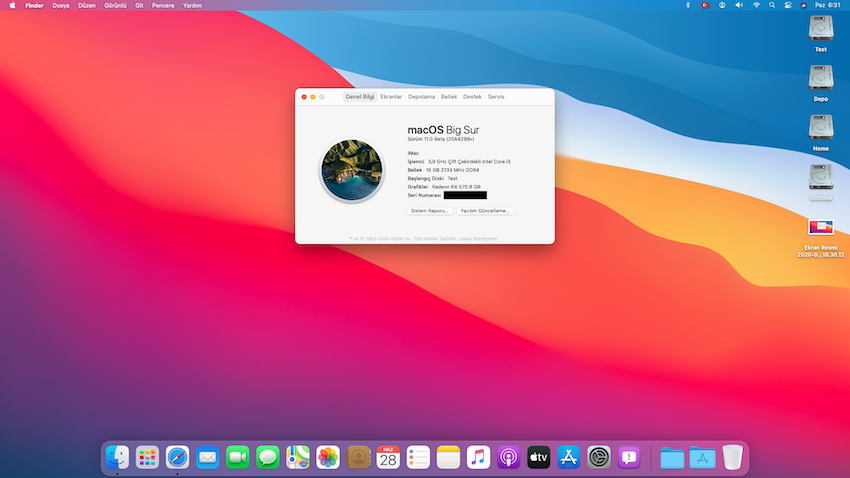
Task: Click the Bluetooth status icon in menu bar
Action: pos(687,5)
